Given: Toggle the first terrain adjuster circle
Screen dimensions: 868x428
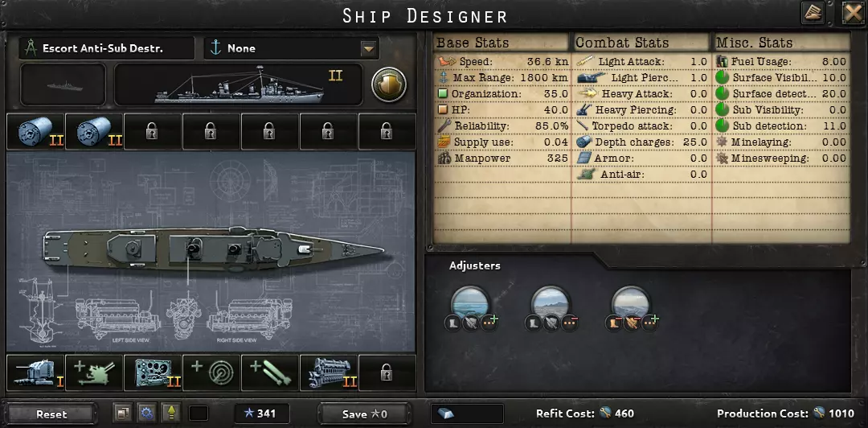Looking at the screenshot, I should tap(470, 304).
